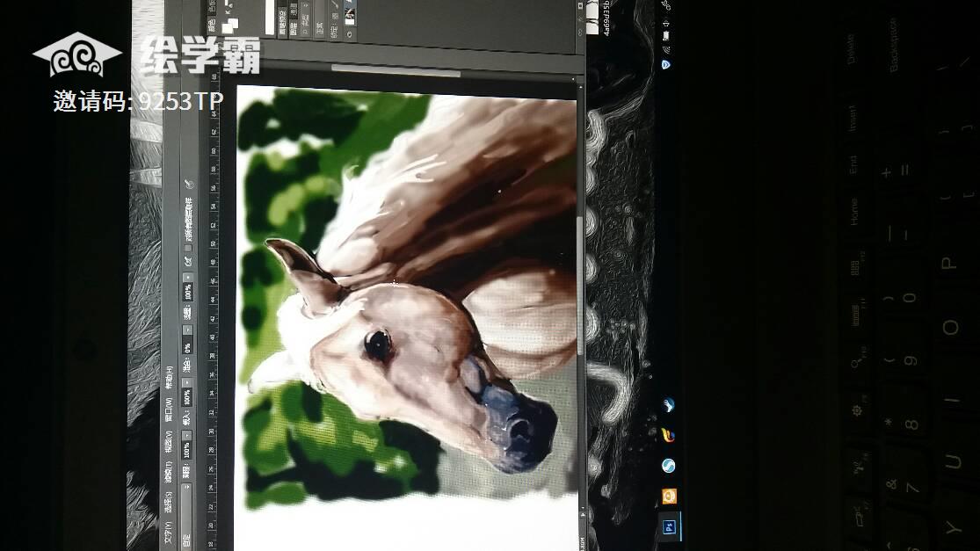Open the 视图(V) view menu

point(169,441)
